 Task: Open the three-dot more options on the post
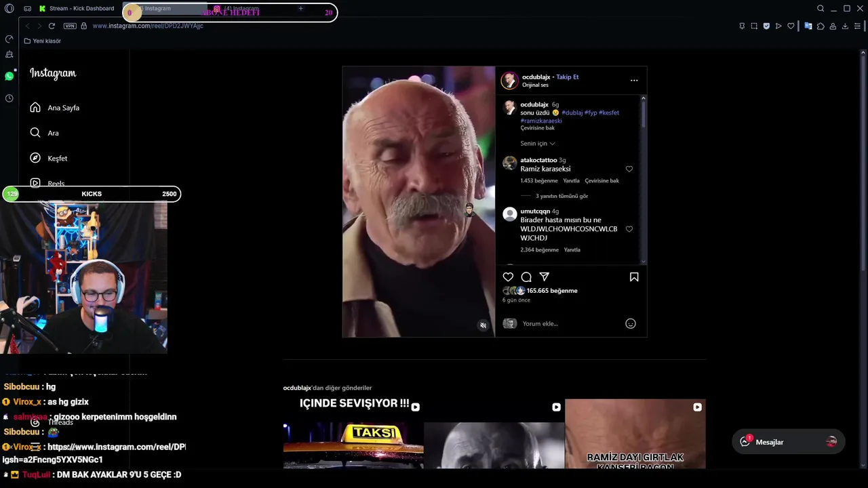[634, 80]
